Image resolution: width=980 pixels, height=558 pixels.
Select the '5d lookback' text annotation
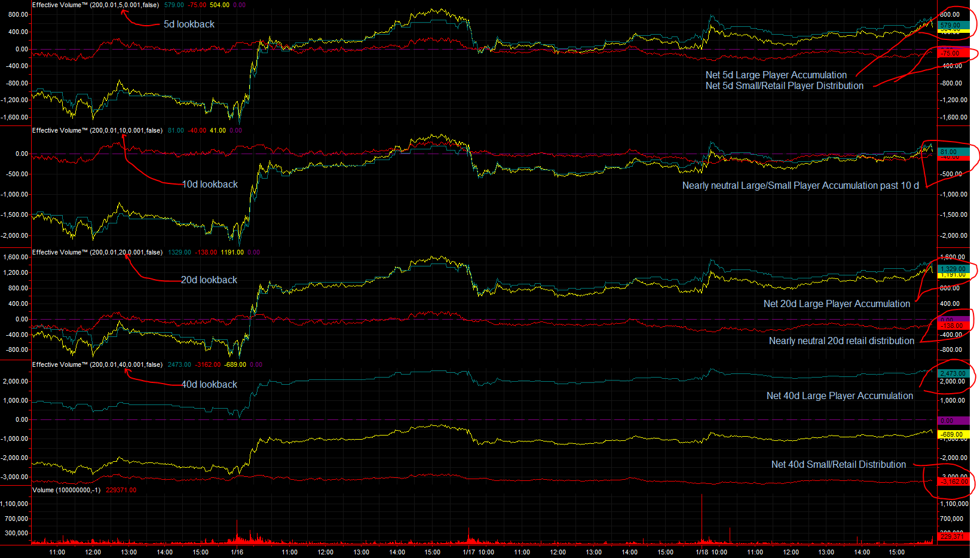click(189, 24)
